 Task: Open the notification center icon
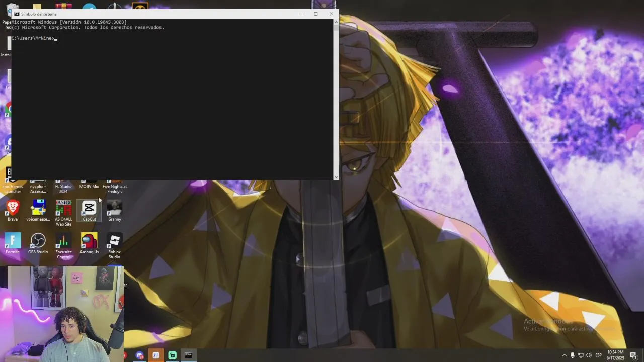[633, 355]
